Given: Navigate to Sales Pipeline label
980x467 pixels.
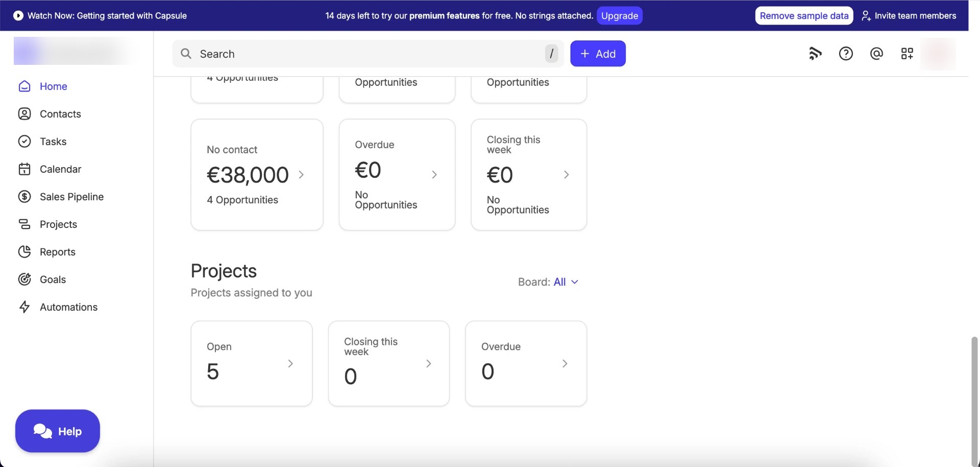Looking at the screenshot, I should coord(71,197).
